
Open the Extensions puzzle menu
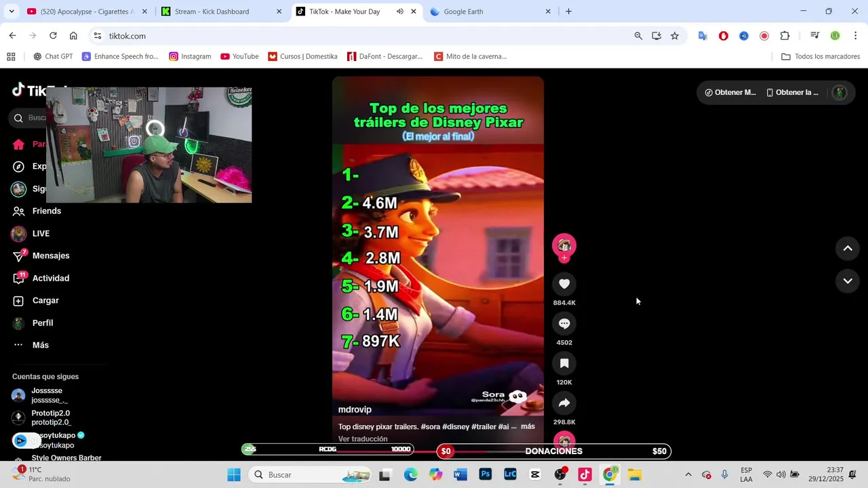pyautogui.click(x=785, y=36)
